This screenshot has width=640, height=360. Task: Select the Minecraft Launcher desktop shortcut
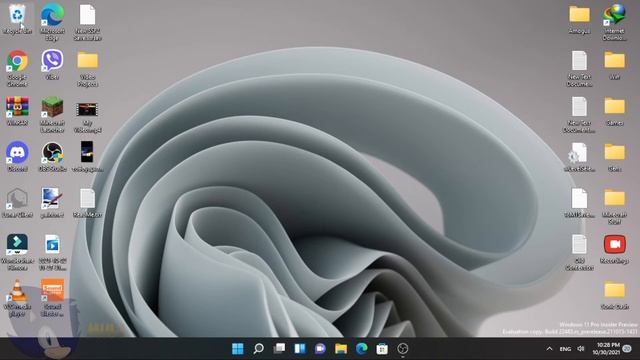(52, 114)
